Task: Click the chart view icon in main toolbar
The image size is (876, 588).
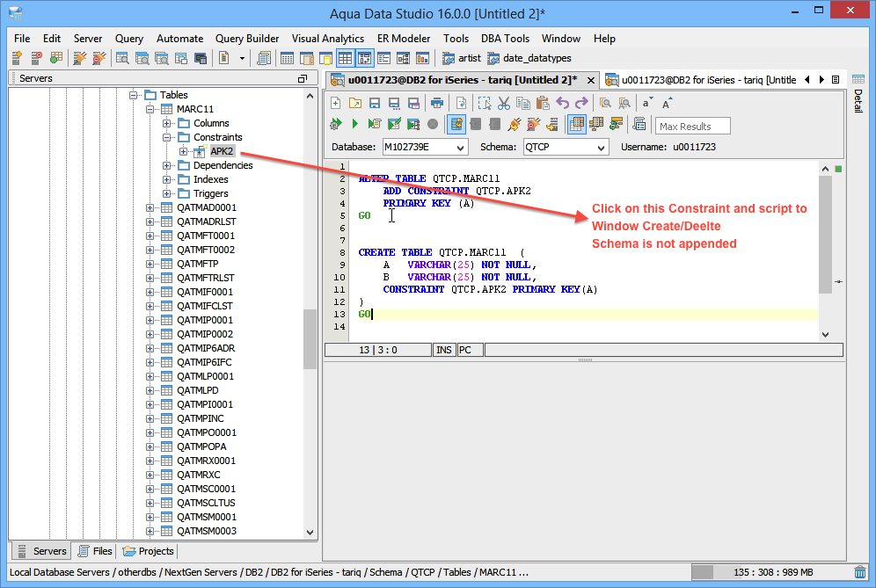Action: point(422,58)
